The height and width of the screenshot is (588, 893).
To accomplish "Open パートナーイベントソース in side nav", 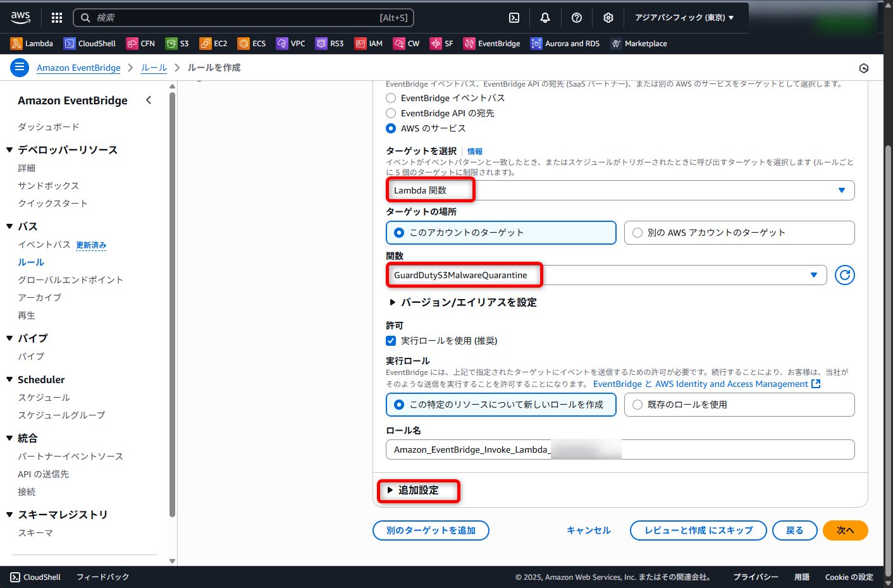I will [71, 456].
